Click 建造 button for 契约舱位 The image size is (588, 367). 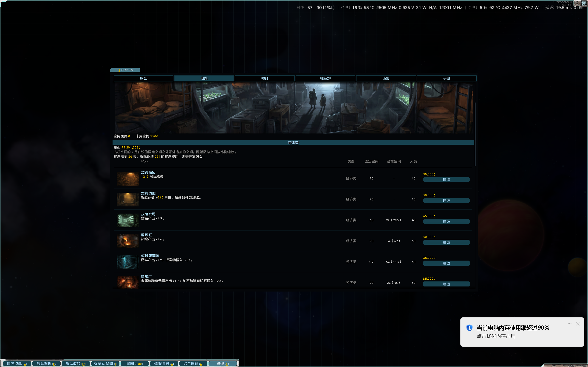coord(446,180)
